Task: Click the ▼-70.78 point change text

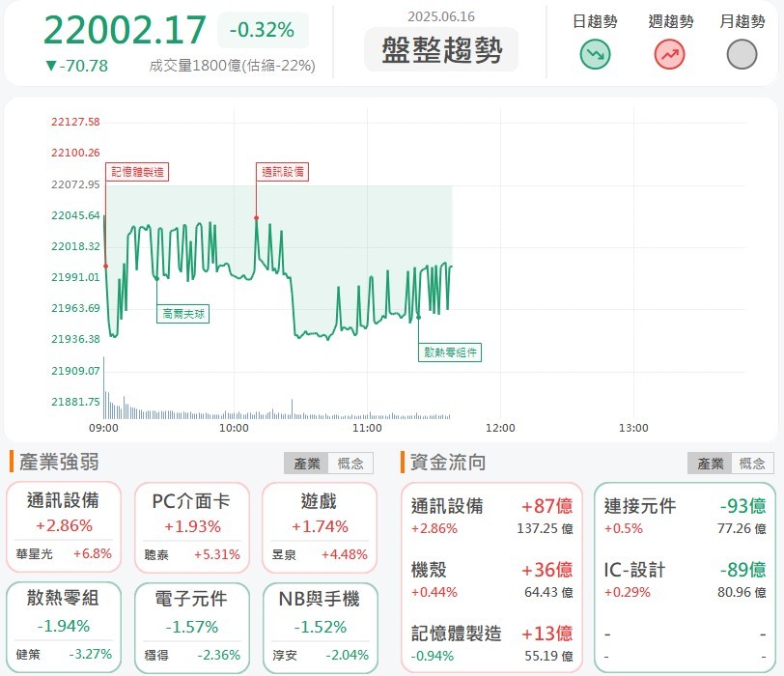Action: coord(76,66)
